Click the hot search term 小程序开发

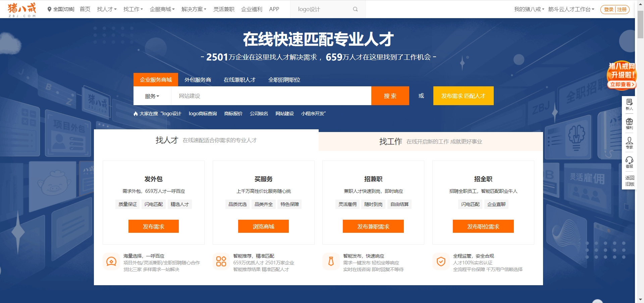[x=312, y=114]
